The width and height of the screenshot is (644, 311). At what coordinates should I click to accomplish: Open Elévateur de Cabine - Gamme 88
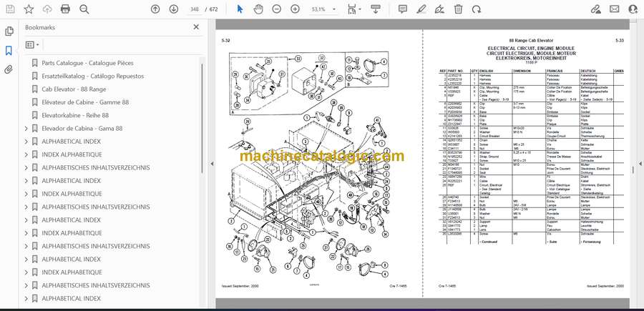point(85,102)
